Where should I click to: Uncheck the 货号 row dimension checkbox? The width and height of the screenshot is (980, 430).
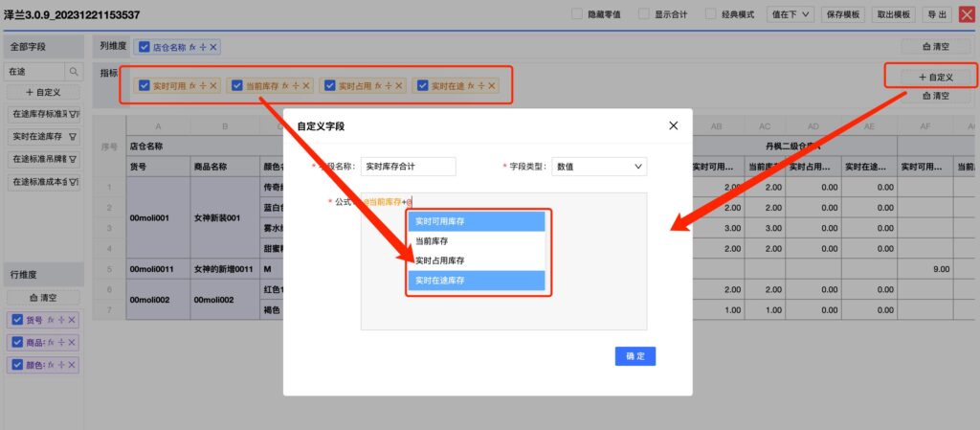click(17, 320)
